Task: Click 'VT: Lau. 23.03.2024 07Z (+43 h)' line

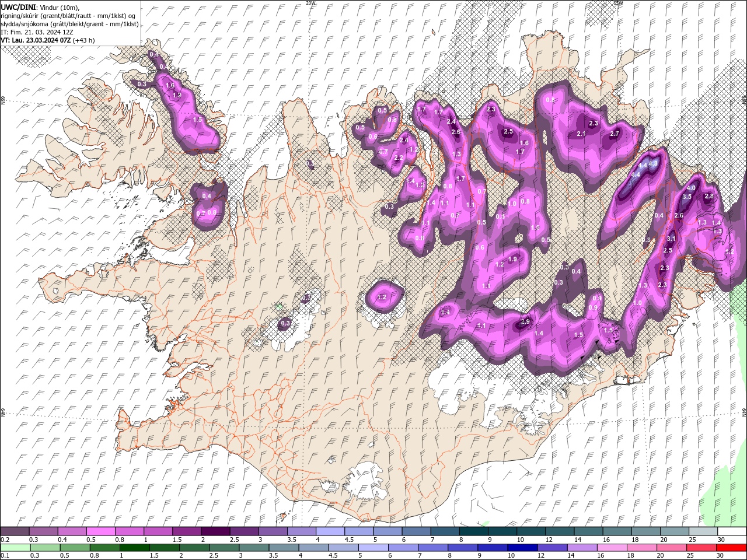Action: pyautogui.click(x=48, y=40)
